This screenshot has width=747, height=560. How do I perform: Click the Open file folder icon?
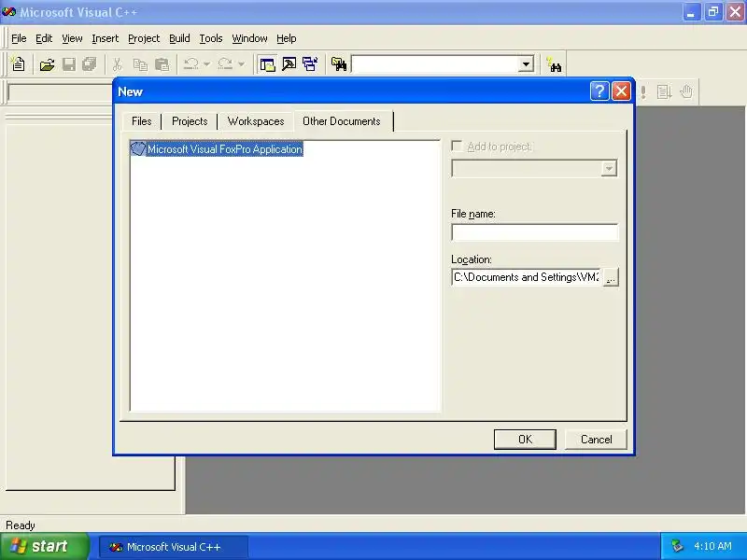coord(47,64)
